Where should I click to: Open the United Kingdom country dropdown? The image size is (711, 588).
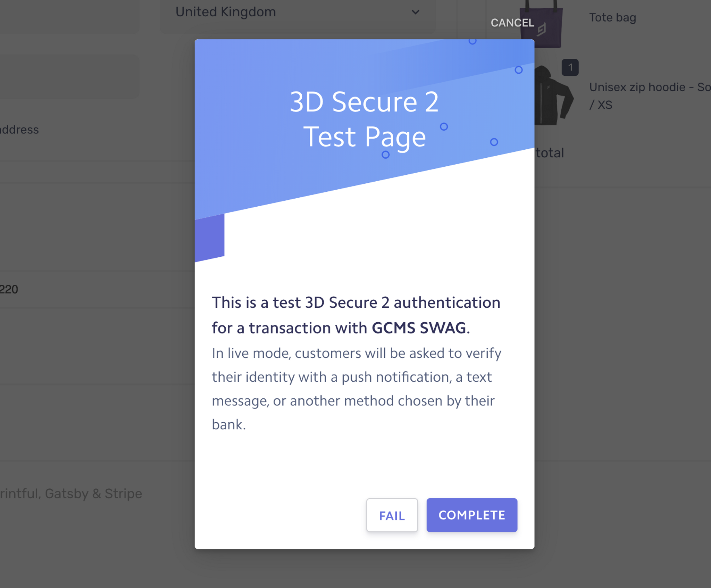(298, 14)
